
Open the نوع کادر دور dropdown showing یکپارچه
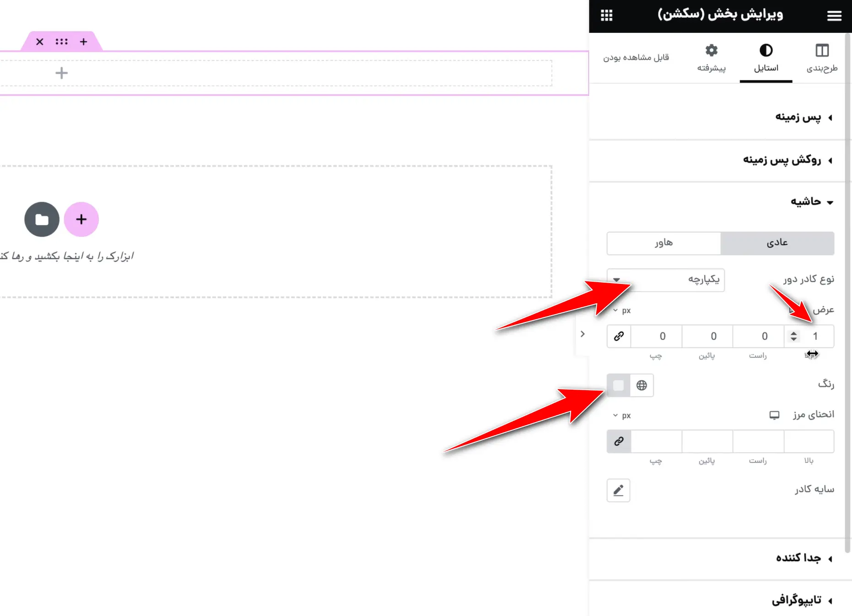click(666, 280)
